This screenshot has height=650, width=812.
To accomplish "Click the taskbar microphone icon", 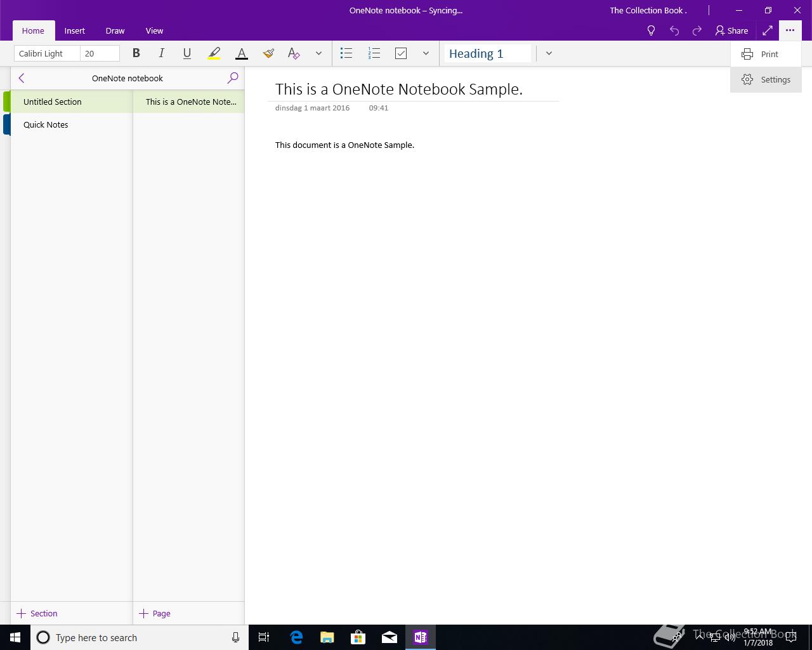I will click(x=235, y=637).
